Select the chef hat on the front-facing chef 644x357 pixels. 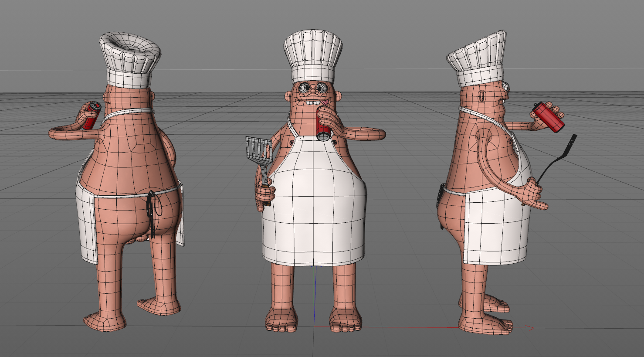pyautogui.click(x=313, y=58)
